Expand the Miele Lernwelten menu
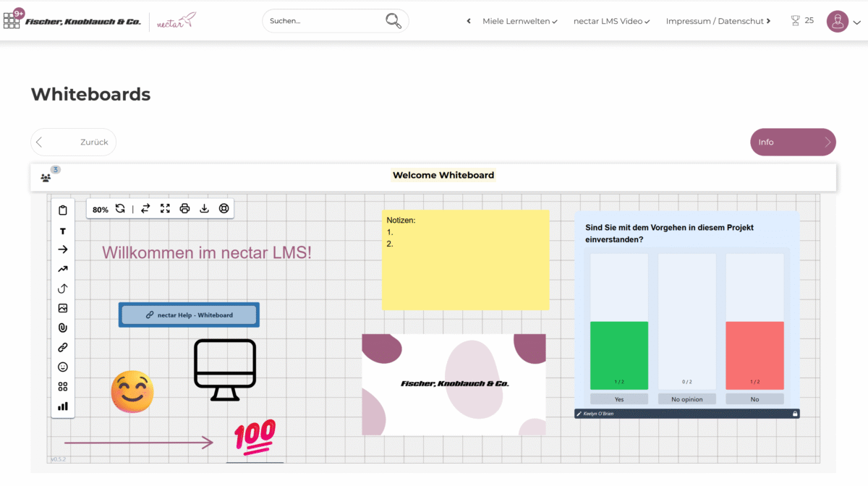 tap(519, 22)
